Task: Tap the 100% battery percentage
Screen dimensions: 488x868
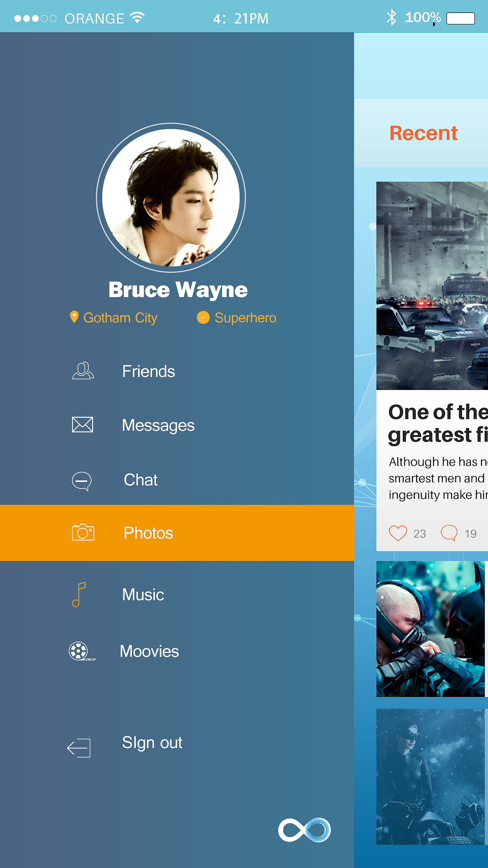Action: (423, 17)
